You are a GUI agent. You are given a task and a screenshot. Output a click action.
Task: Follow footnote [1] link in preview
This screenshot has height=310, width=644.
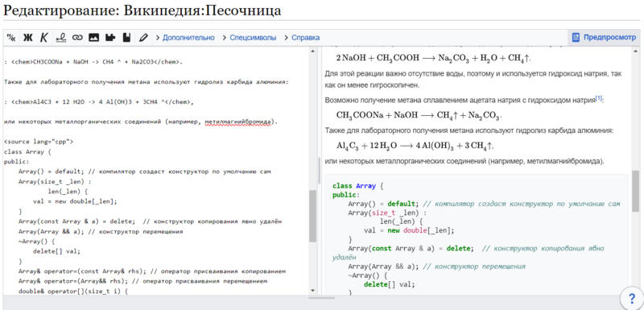[x=598, y=98]
